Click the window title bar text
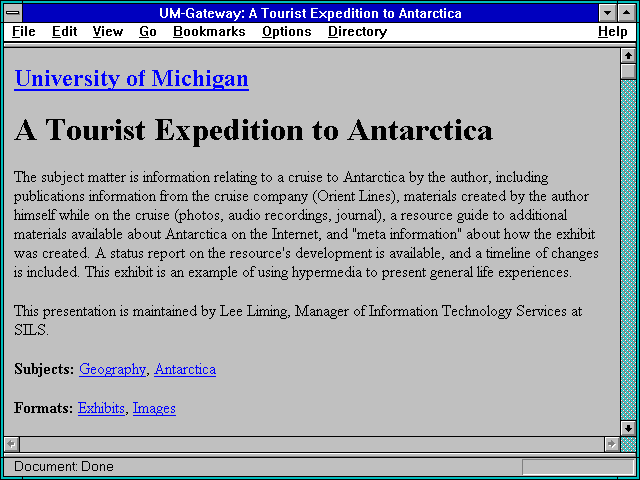 click(310, 13)
